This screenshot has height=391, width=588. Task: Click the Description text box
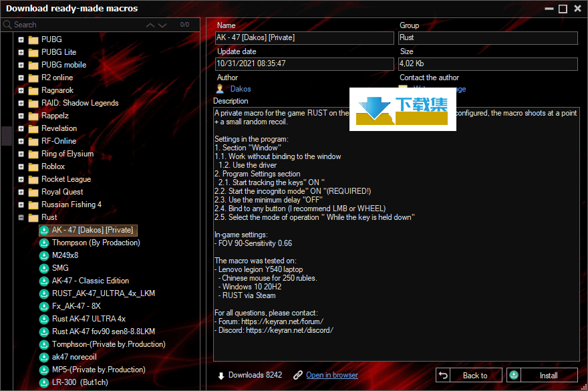tap(396, 234)
